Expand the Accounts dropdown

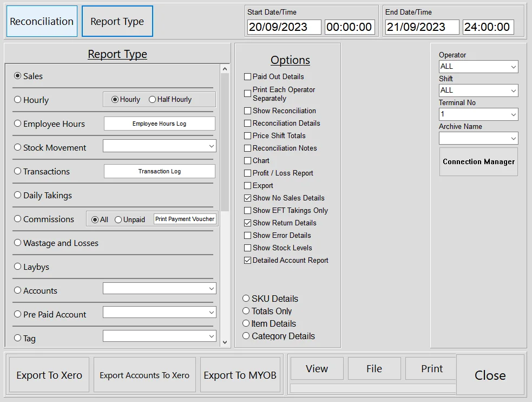pyautogui.click(x=212, y=289)
